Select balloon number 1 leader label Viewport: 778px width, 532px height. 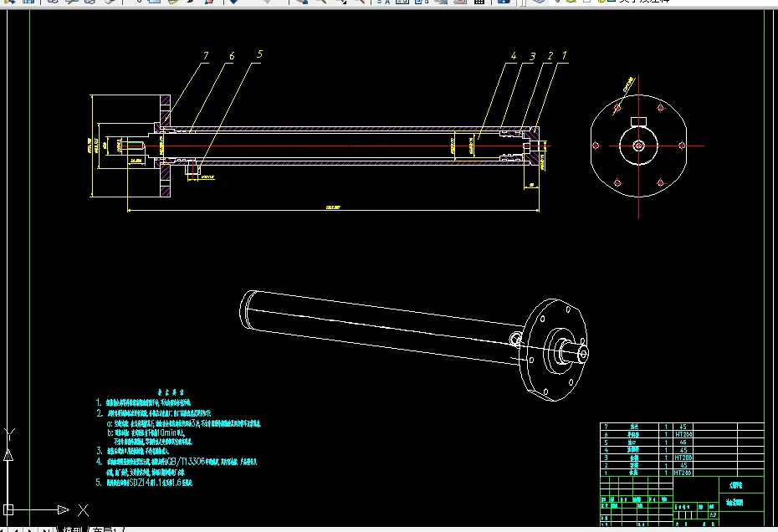click(x=564, y=55)
